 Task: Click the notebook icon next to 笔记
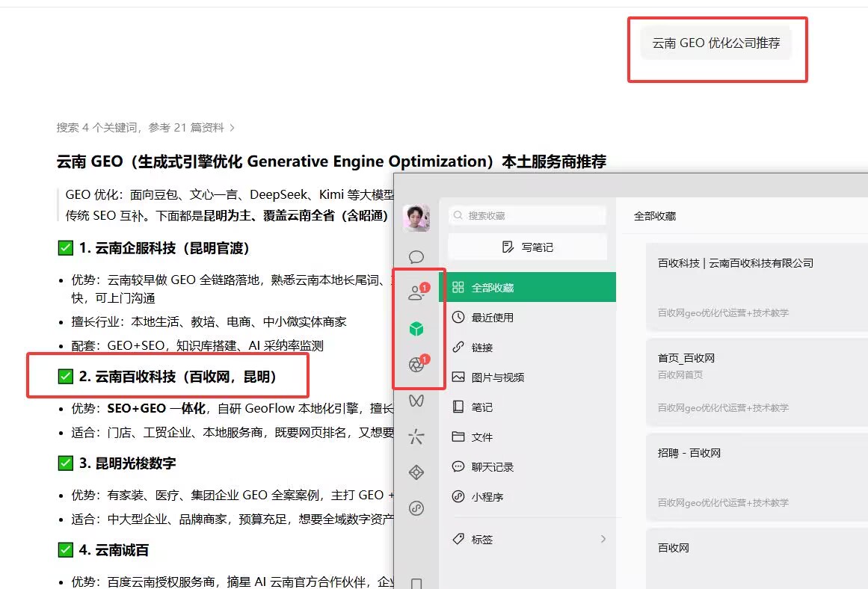458,407
